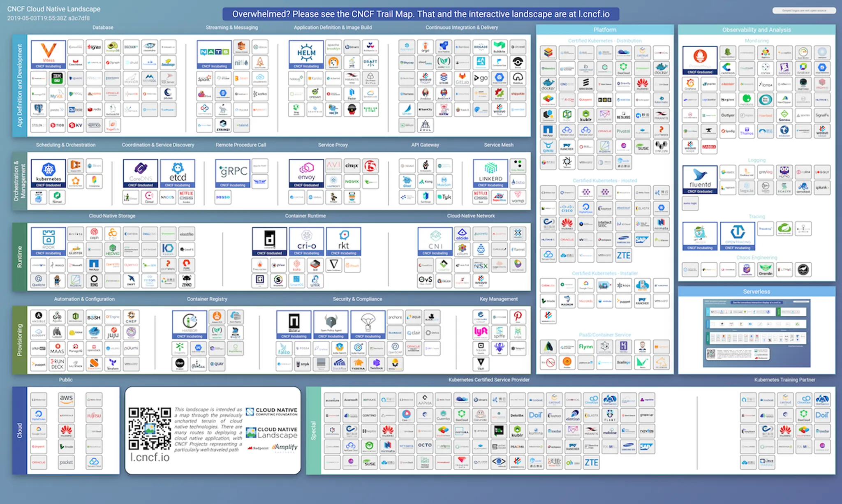The width and height of the screenshot is (842, 504).
Task: Select the NATS card in Streaming & Messaging
Action: pyautogui.click(x=214, y=54)
